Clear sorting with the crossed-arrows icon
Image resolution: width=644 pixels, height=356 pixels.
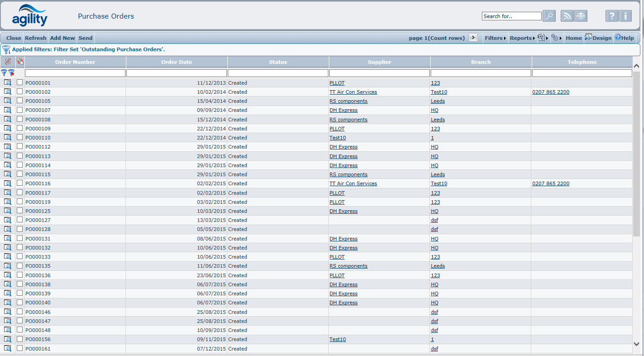[x=8, y=62]
